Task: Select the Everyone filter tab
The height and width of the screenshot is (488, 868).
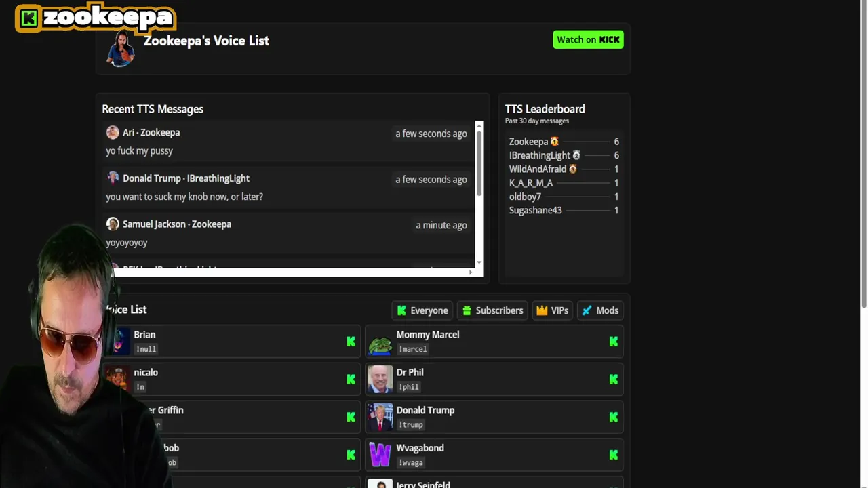Action: 422,310
